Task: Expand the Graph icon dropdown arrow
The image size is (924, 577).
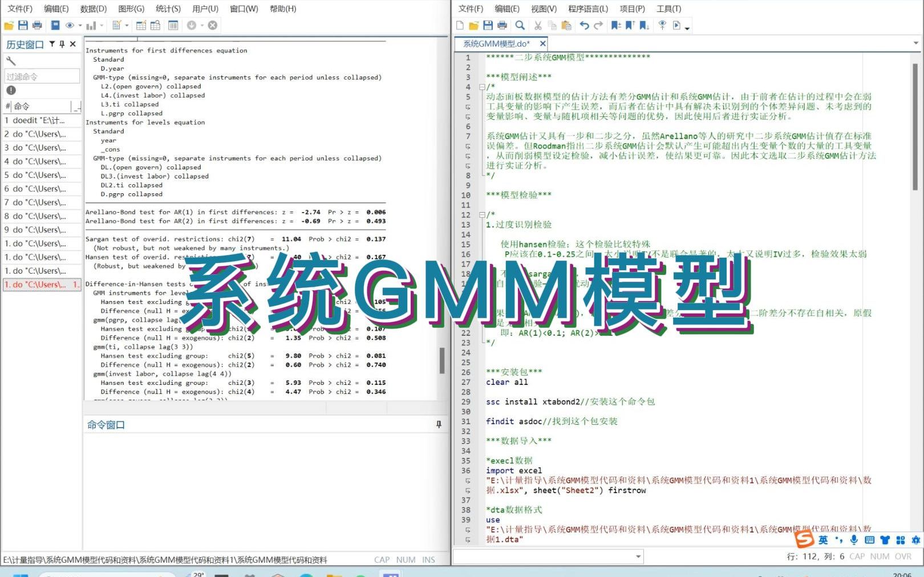Action: coord(102,25)
